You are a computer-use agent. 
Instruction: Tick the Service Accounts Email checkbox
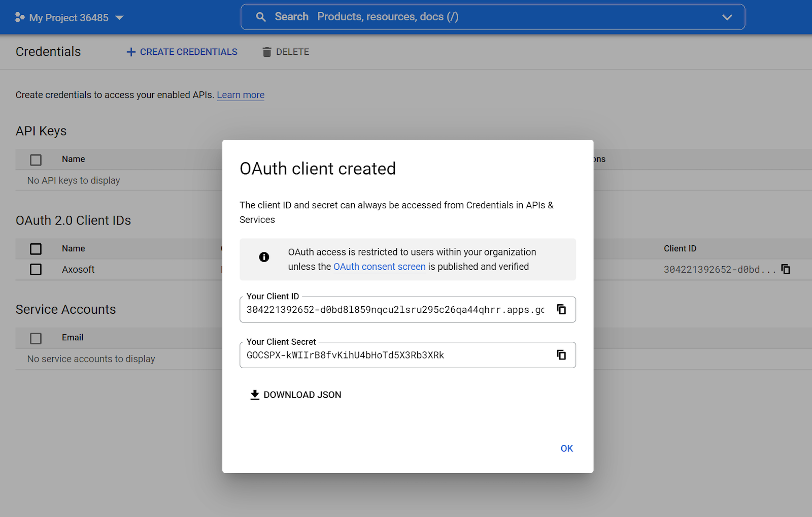click(36, 338)
